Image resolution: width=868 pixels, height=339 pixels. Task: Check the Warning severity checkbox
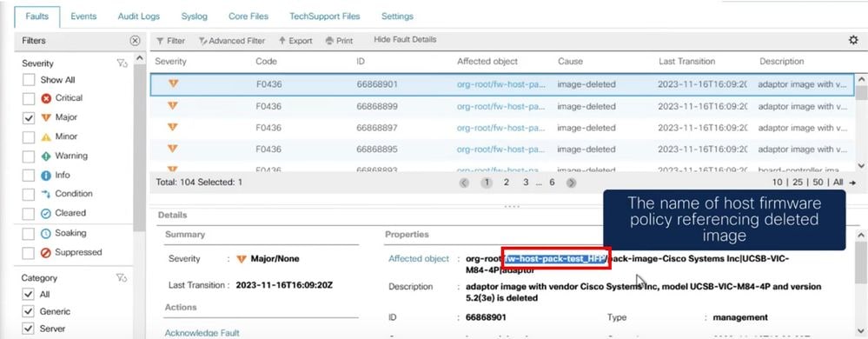28,156
